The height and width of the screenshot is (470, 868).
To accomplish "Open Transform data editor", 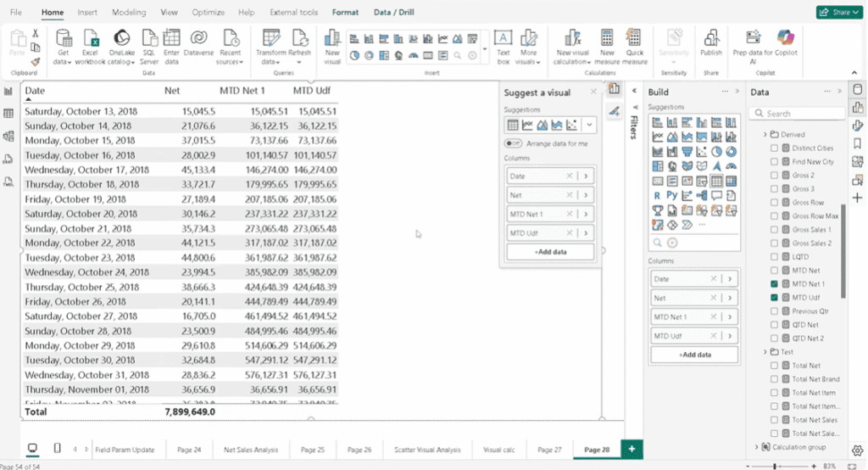I will pyautogui.click(x=270, y=47).
